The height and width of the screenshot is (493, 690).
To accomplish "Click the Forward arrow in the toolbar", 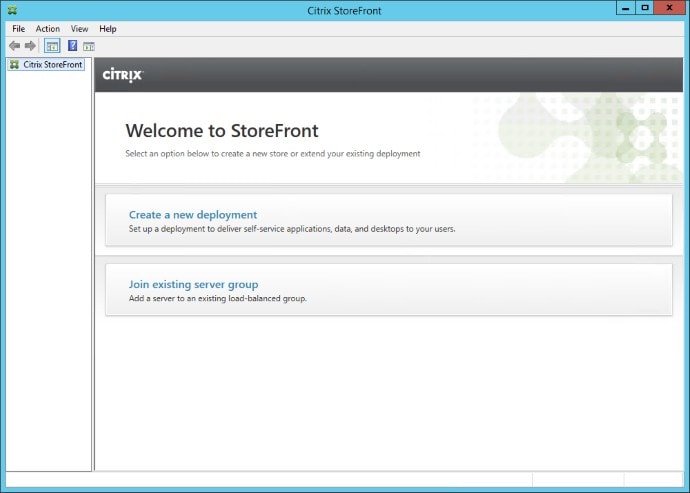I will 30,46.
